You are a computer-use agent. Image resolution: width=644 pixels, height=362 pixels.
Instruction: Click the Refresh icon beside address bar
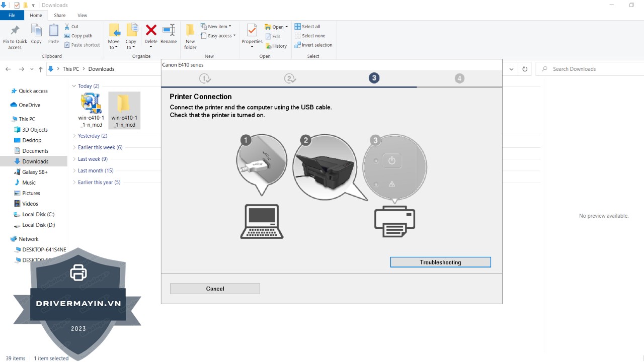525,69
